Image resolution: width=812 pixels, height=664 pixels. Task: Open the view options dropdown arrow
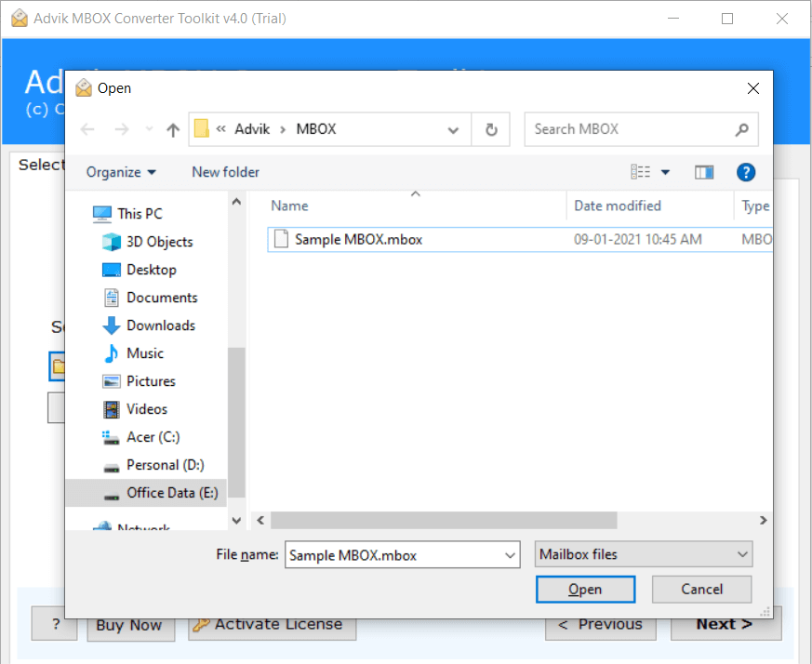click(665, 172)
